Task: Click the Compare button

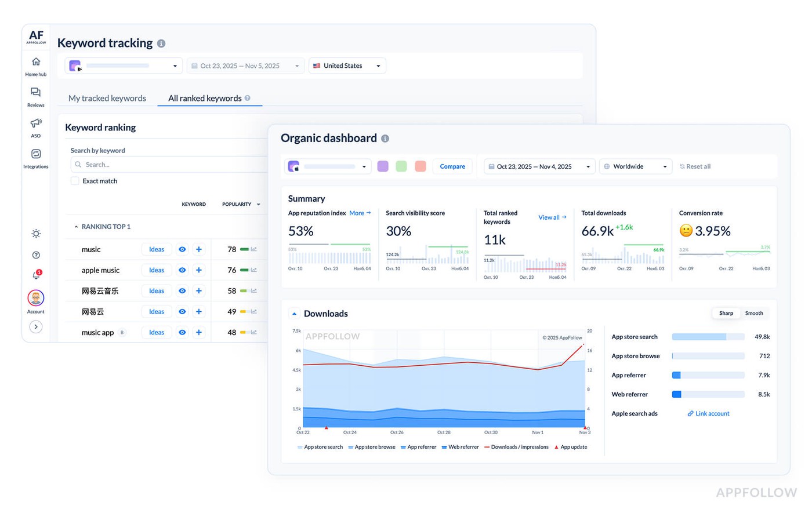Action: pyautogui.click(x=452, y=166)
